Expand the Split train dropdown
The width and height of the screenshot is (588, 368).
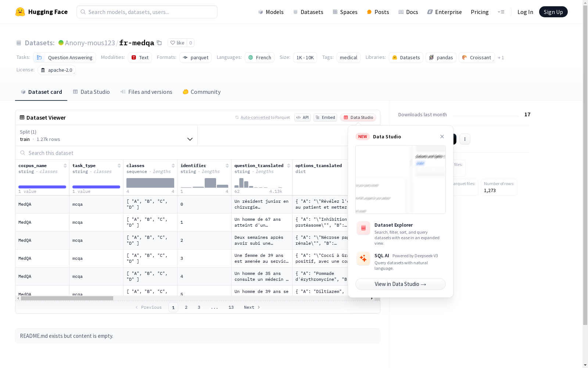[x=107, y=135]
